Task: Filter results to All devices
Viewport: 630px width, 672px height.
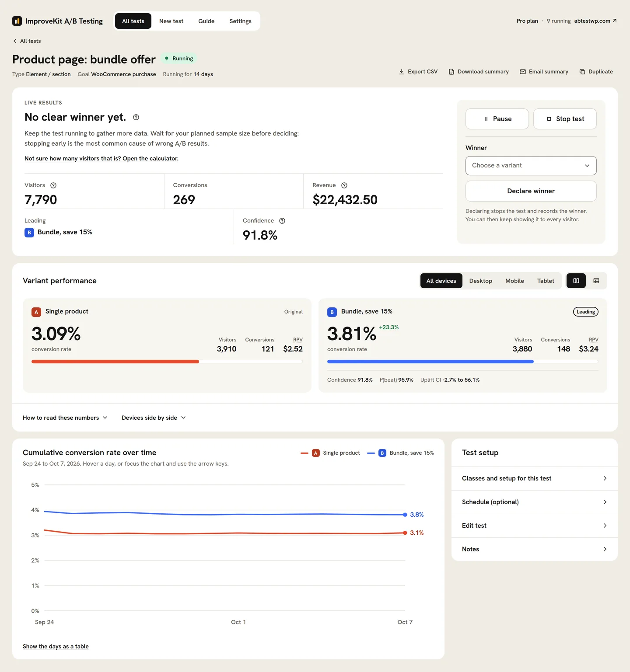Action: click(x=441, y=281)
